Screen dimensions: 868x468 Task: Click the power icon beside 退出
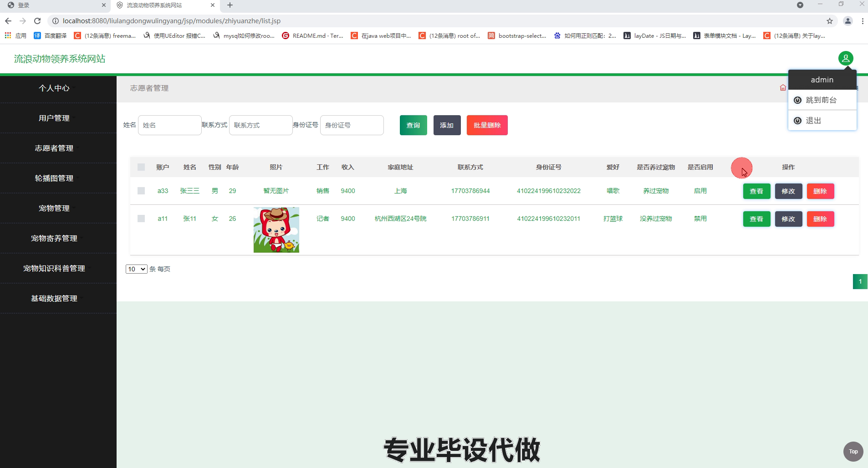tap(797, 121)
